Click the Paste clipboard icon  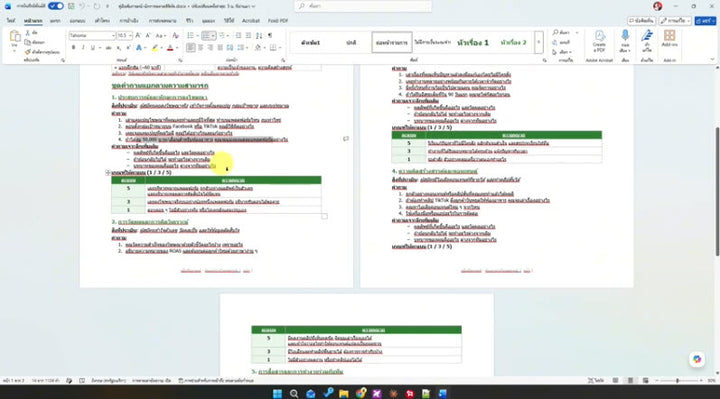coord(15,37)
